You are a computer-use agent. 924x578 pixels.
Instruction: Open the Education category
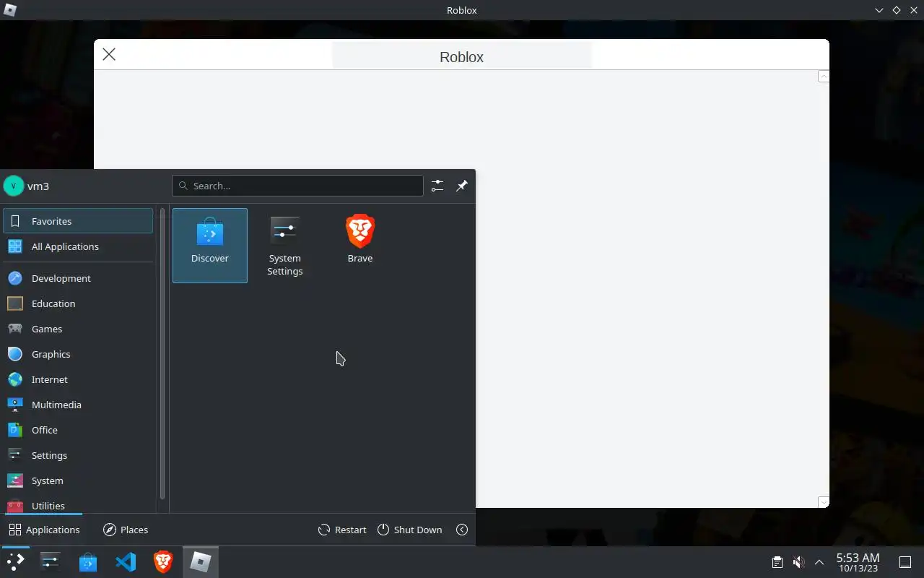(x=78, y=303)
